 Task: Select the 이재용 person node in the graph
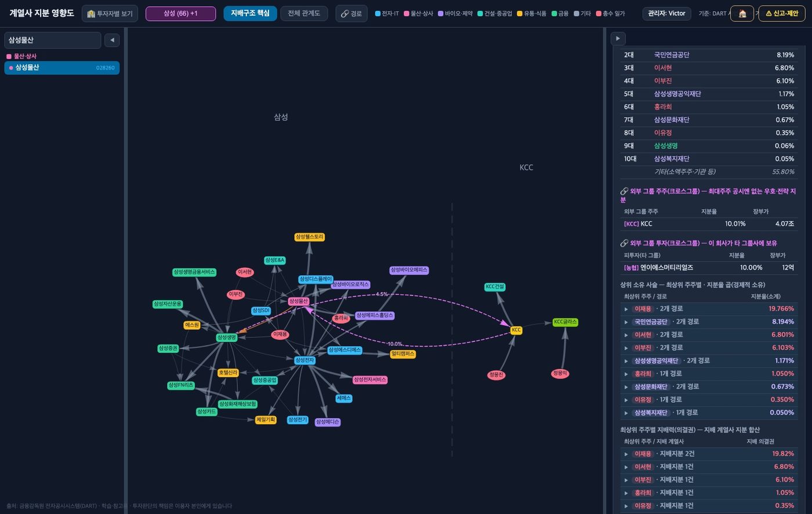click(280, 334)
